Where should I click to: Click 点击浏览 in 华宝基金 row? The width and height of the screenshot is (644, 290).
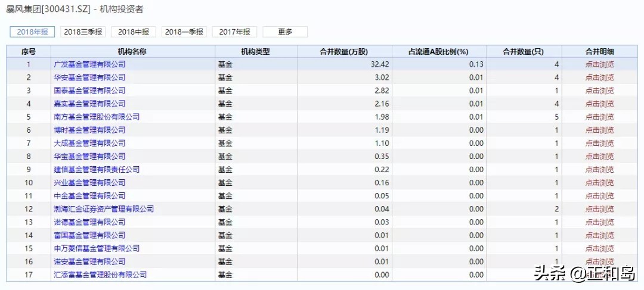(x=600, y=156)
